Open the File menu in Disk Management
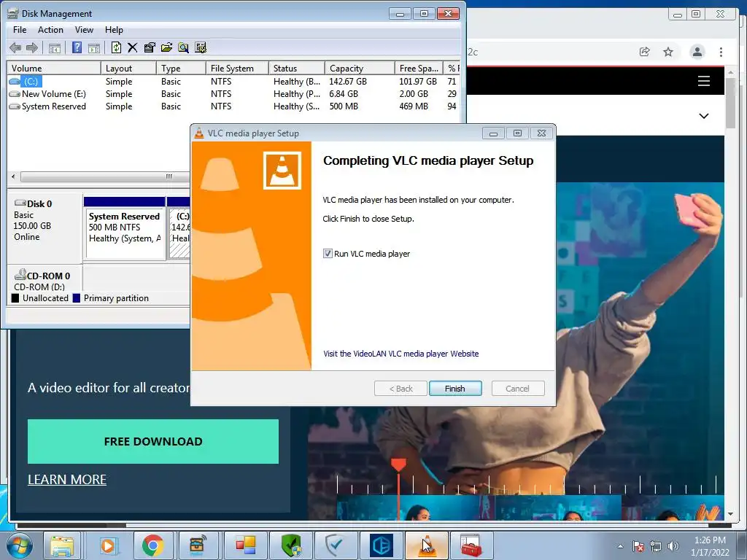This screenshot has width=747, height=560. (x=20, y=29)
